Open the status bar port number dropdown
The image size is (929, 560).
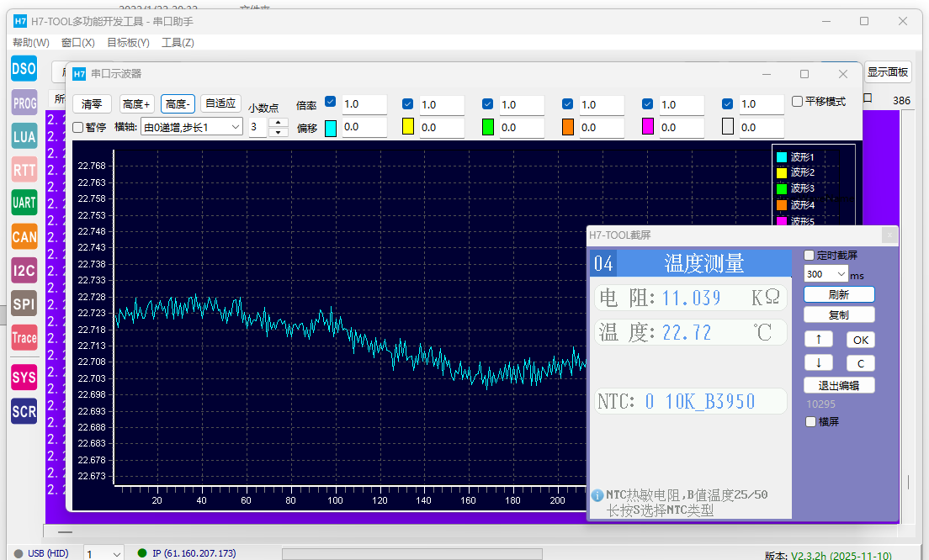[x=104, y=553]
